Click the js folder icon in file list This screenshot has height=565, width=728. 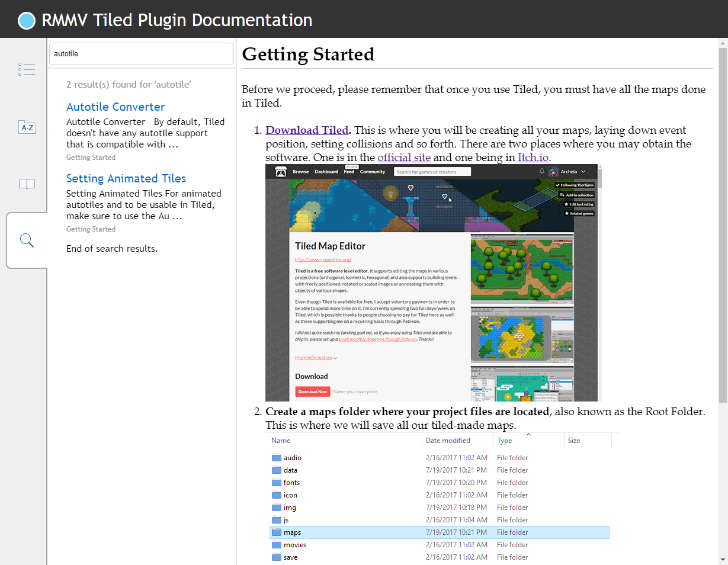click(277, 520)
